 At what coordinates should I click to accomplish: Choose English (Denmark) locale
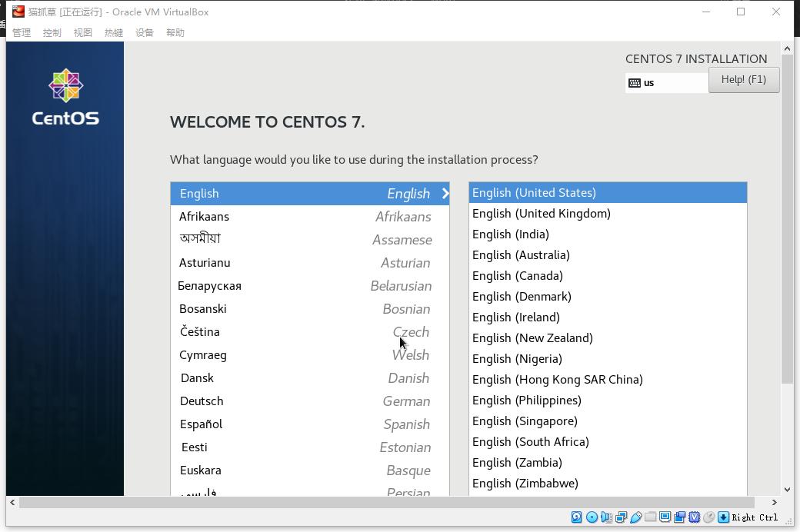[x=608, y=296]
